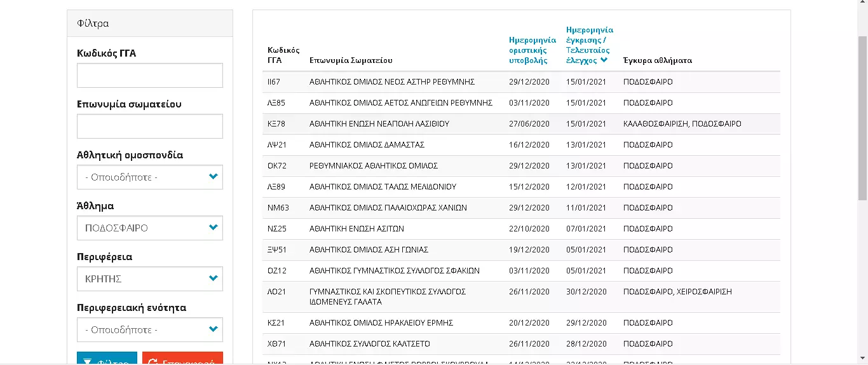The width and height of the screenshot is (868, 365).
Task: Click into the Επωνυμία σωματείου text field
Action: coord(150,127)
